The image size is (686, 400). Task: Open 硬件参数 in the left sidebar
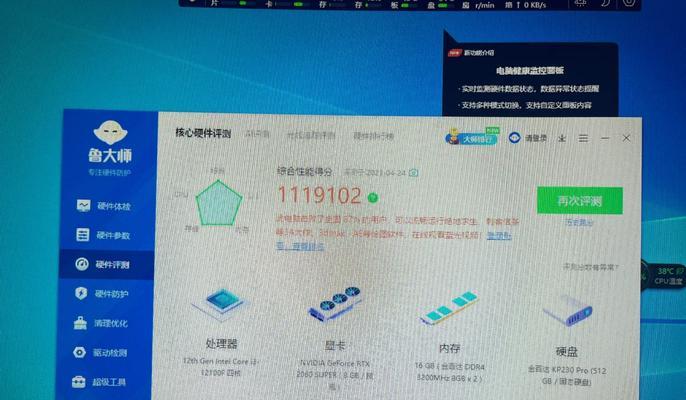[x=104, y=235]
